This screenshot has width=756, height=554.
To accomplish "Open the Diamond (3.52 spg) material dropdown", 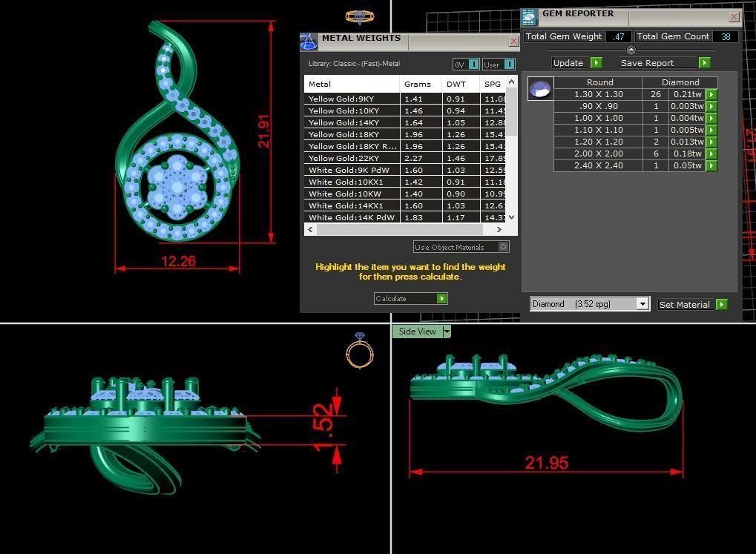I will click(642, 304).
